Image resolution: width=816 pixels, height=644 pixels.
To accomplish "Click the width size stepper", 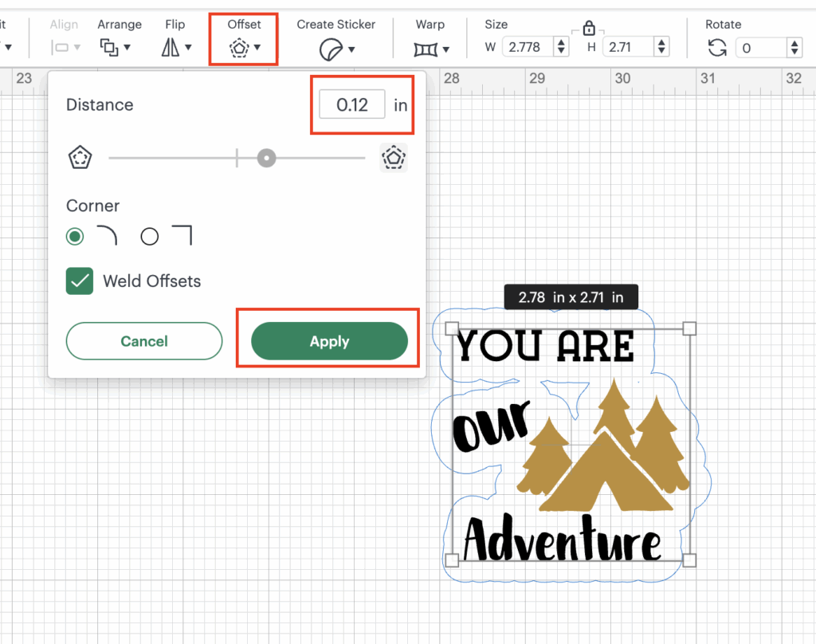I will click(561, 48).
